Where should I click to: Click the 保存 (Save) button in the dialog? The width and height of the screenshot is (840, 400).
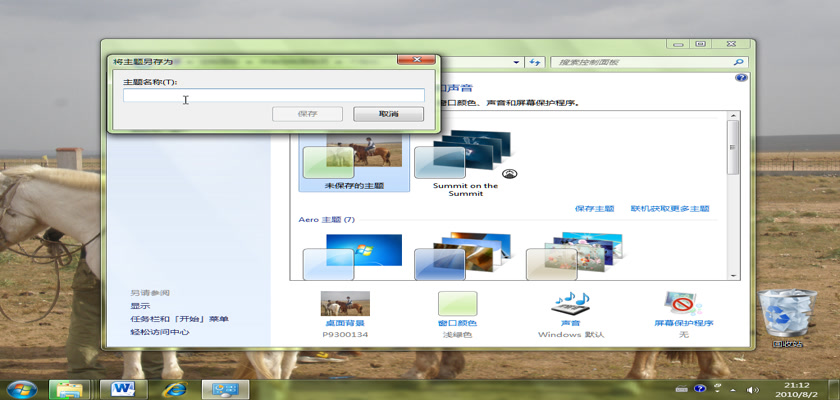coord(308,114)
